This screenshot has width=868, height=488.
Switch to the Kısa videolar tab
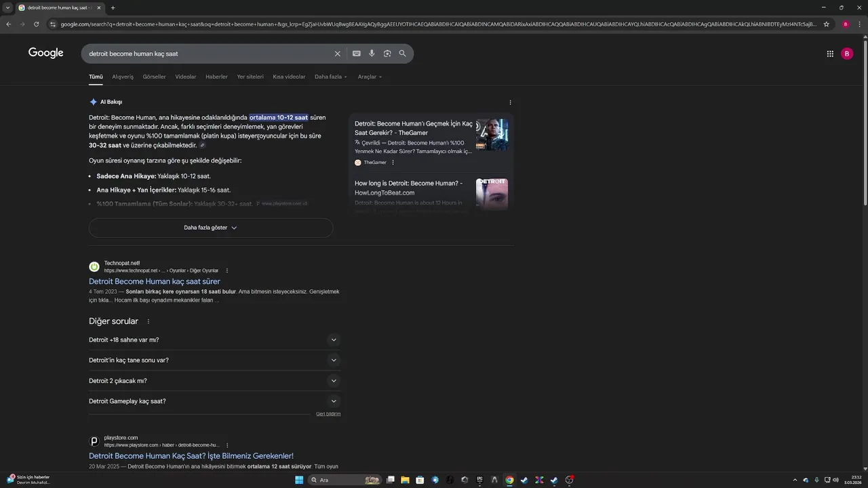[289, 77]
